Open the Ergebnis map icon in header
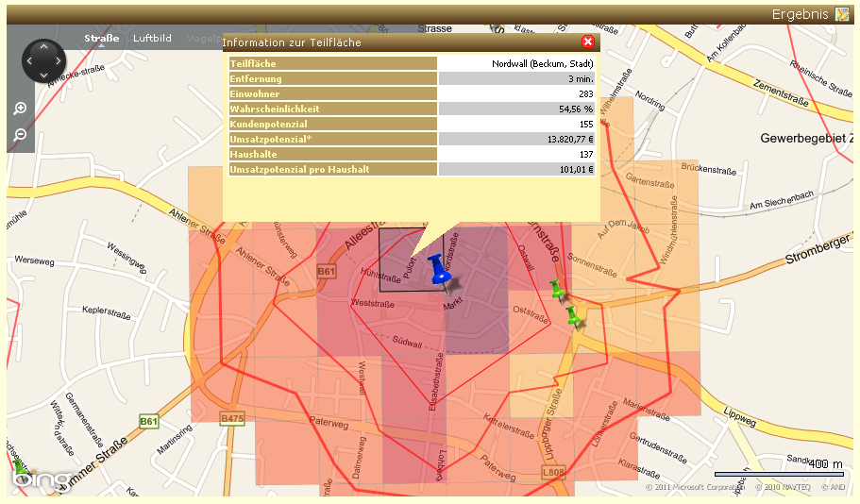The width and height of the screenshot is (860, 504). pos(842,14)
